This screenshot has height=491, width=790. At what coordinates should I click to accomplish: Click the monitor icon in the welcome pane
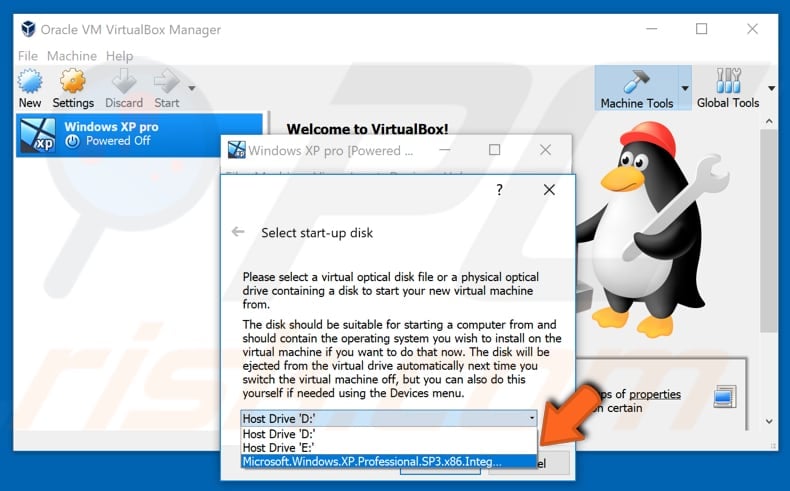[725, 397]
